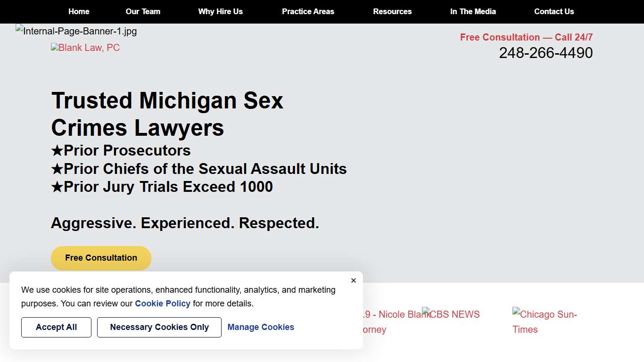Call the 248-266-4490 phone number
Image resolution: width=644 pixels, height=362 pixels.
(x=546, y=53)
